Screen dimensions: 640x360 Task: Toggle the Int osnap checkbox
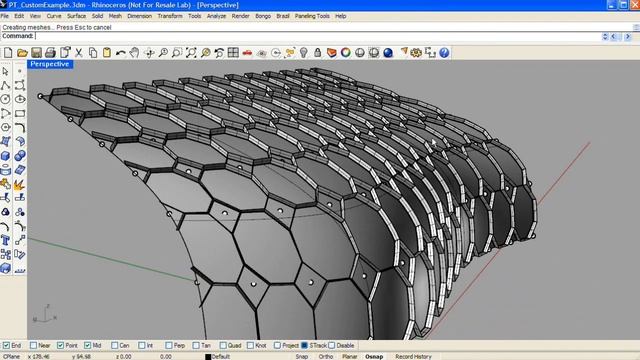(x=141, y=345)
